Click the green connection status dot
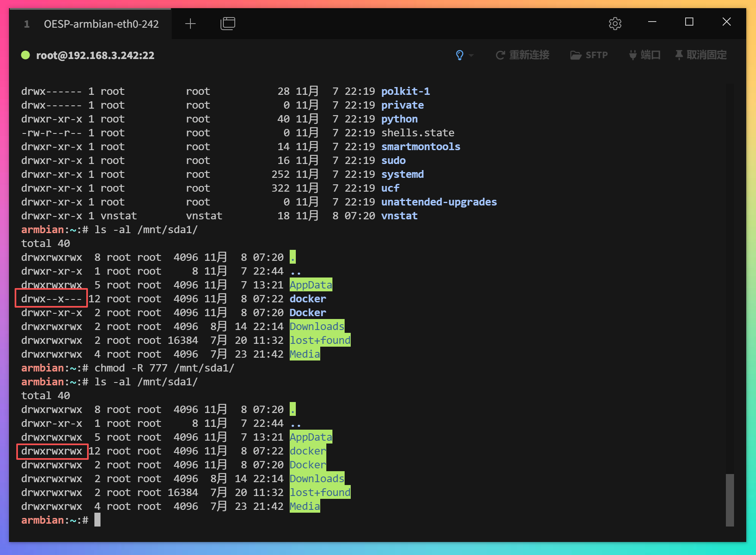The height and width of the screenshot is (555, 756). pyautogui.click(x=26, y=55)
